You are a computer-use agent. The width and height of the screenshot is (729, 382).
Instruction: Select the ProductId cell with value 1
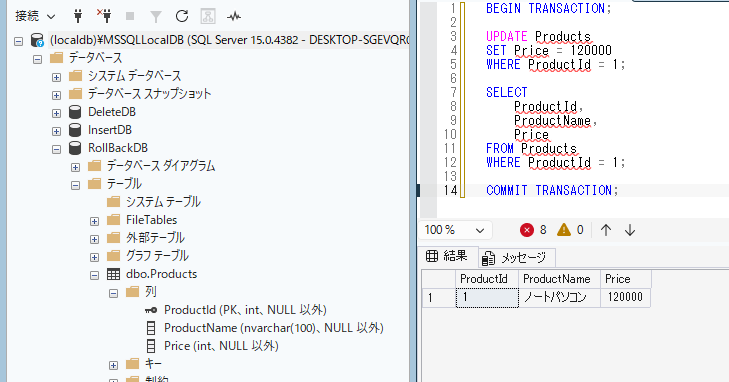coord(487,297)
